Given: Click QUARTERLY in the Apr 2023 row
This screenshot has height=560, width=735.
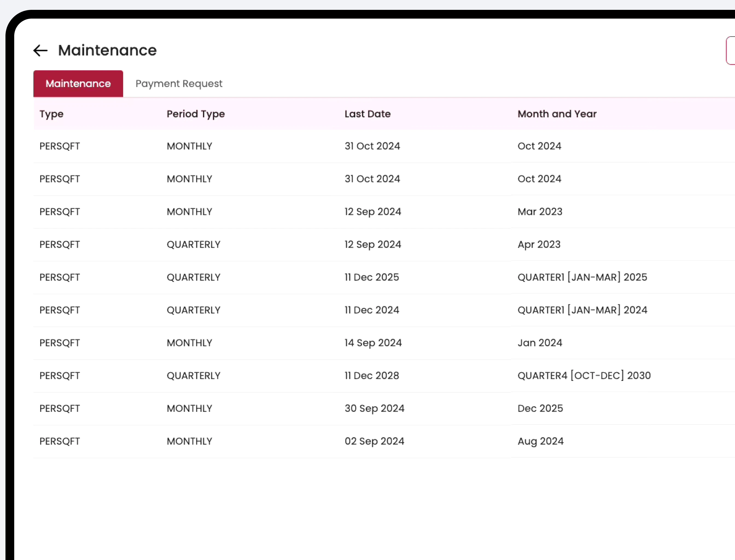Looking at the screenshot, I should pyautogui.click(x=193, y=245).
